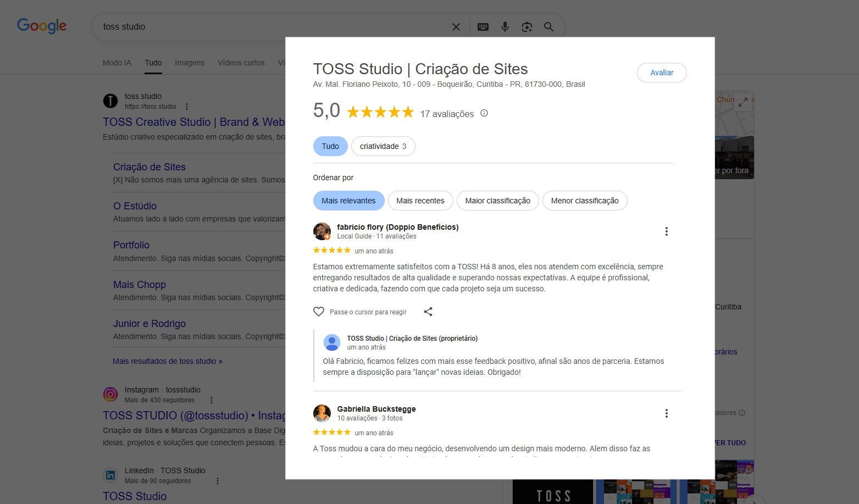Like fabricio flory's review with the heart icon
This screenshot has width=859, height=504.
coord(319,312)
